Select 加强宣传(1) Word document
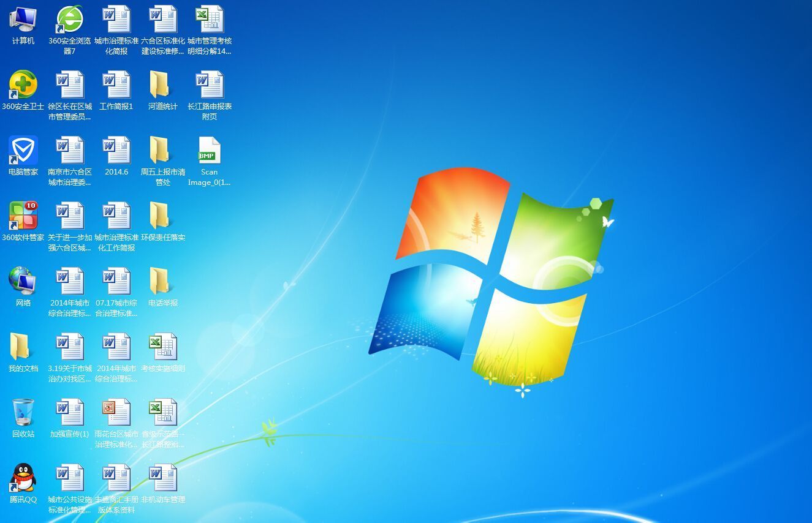Image resolution: width=812 pixels, height=523 pixels. tap(70, 413)
